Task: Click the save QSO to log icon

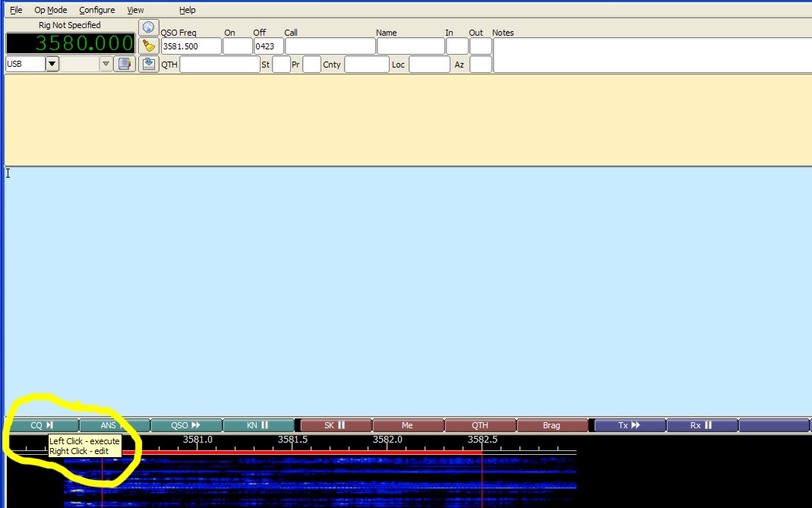Action: (x=149, y=65)
